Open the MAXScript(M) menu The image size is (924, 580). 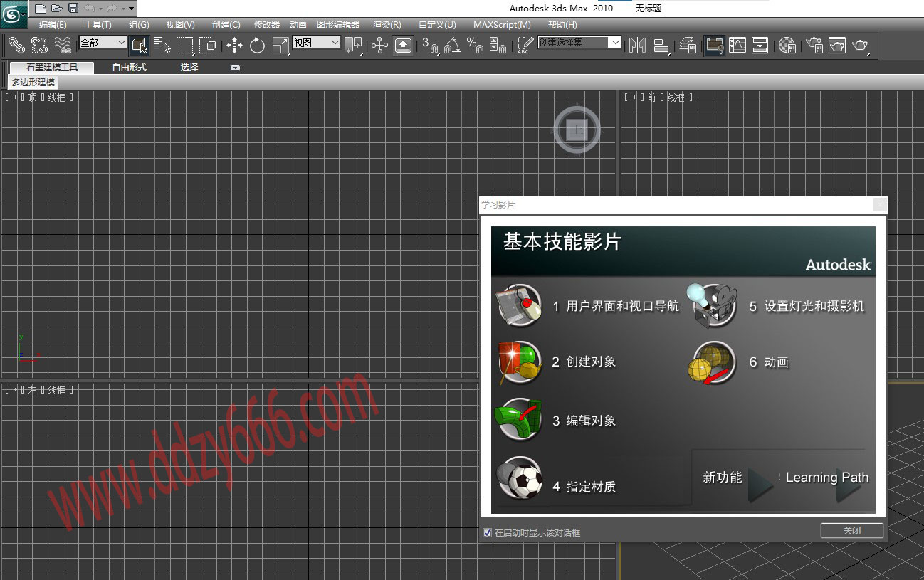click(502, 25)
